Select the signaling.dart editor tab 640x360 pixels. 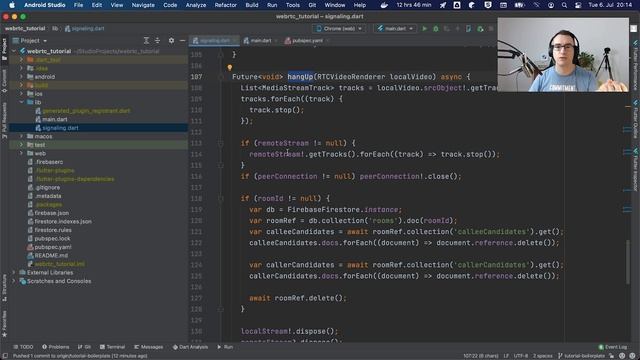[x=214, y=40]
